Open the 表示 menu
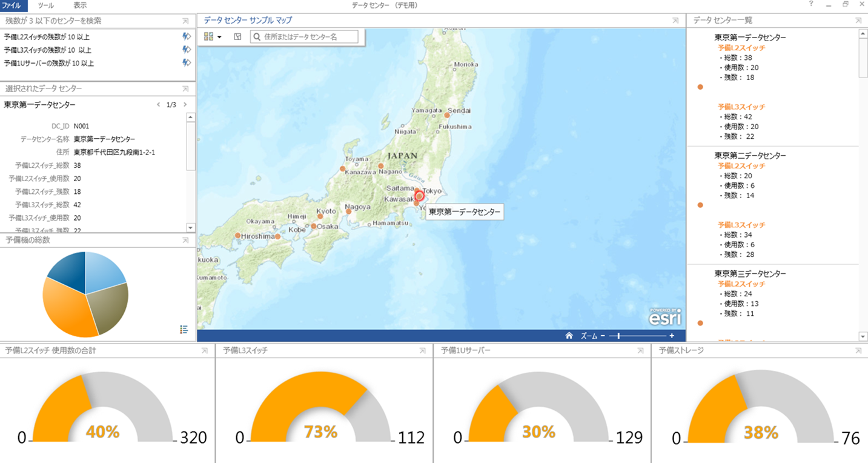 pyautogui.click(x=80, y=5)
